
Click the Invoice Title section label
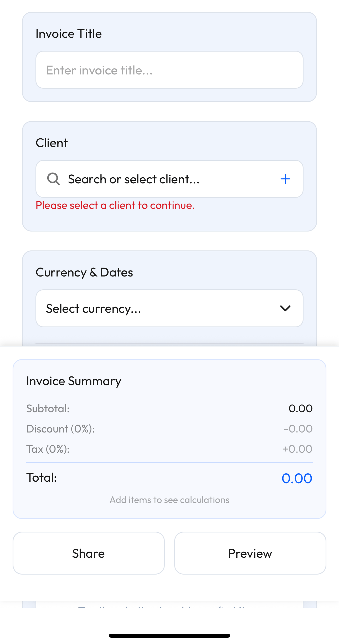coord(69,34)
